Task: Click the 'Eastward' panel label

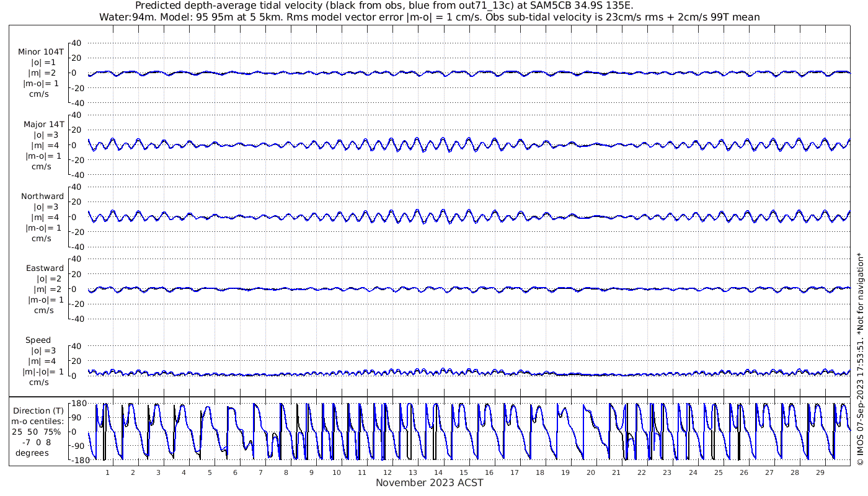Action: (45, 268)
